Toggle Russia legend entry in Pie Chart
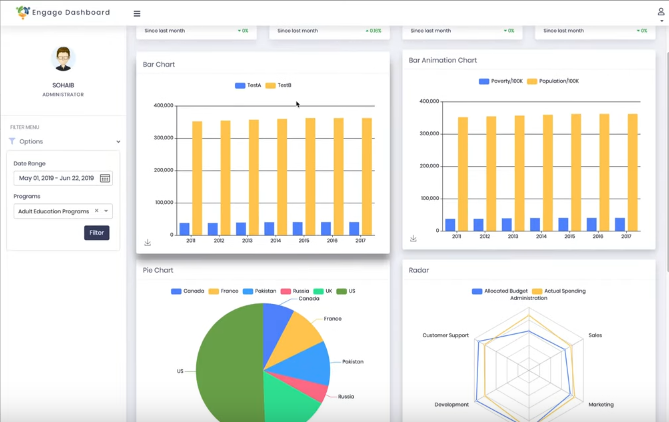669x422 pixels. pyautogui.click(x=295, y=291)
